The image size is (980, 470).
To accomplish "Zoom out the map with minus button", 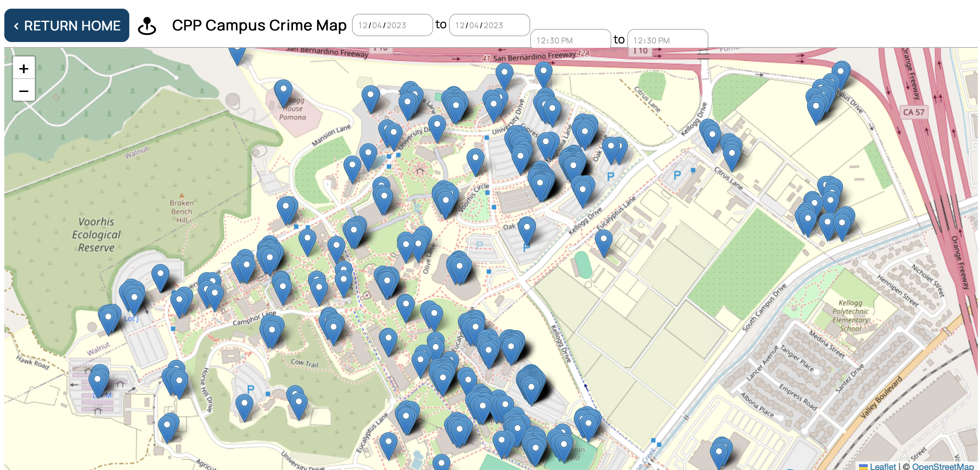I will coord(24,91).
